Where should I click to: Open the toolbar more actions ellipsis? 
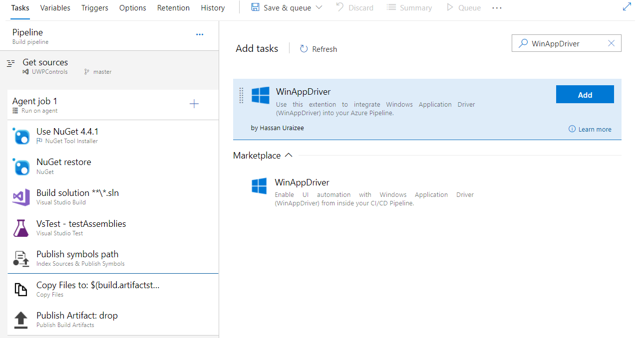tap(497, 8)
